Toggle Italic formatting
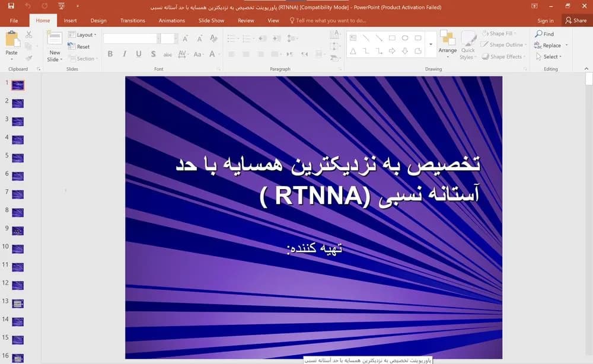This screenshot has width=593, height=364. click(x=125, y=54)
